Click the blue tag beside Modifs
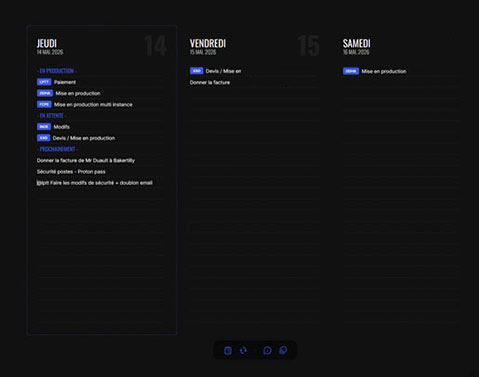The height and width of the screenshot is (377, 479). 44,127
